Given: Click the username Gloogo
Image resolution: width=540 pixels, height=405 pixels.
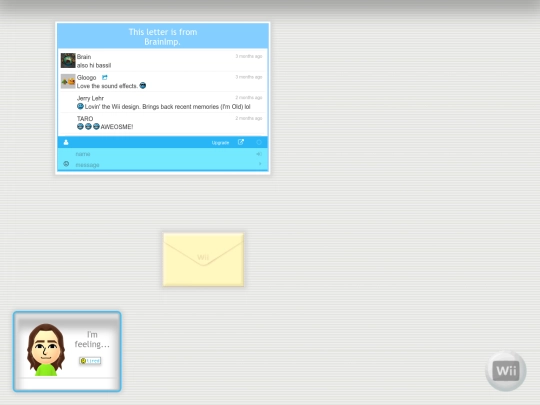Looking at the screenshot, I should [86, 77].
